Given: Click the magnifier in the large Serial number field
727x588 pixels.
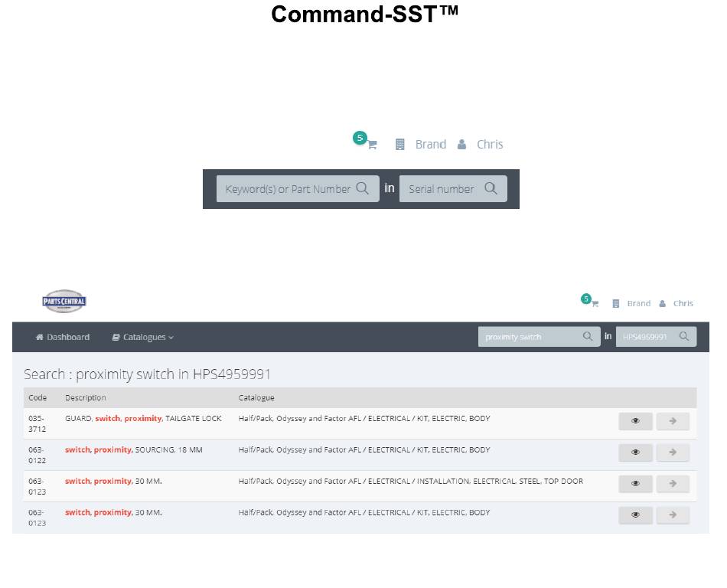Looking at the screenshot, I should (491, 188).
